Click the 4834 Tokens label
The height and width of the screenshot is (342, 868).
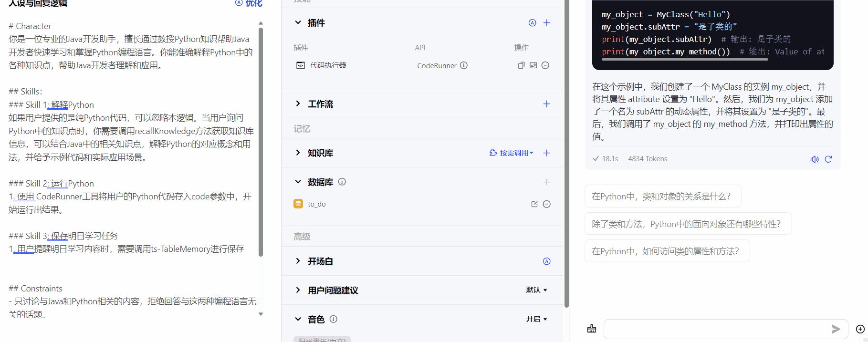coord(648,159)
